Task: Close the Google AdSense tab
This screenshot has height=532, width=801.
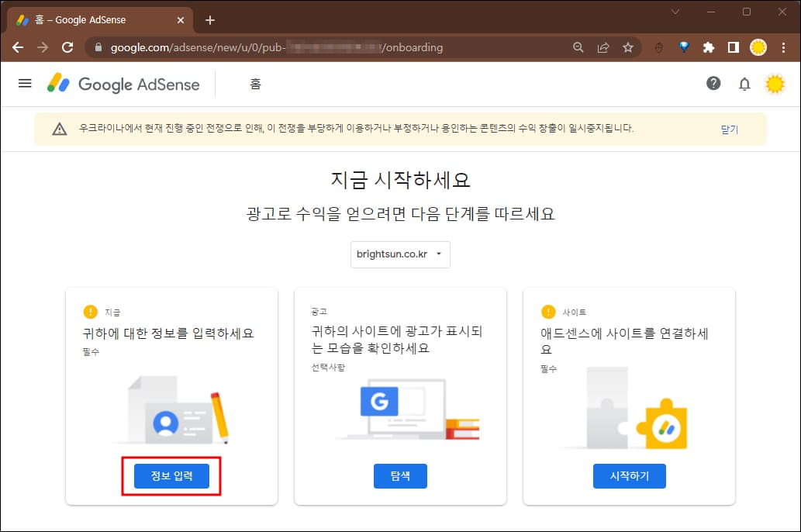Action: [181, 20]
